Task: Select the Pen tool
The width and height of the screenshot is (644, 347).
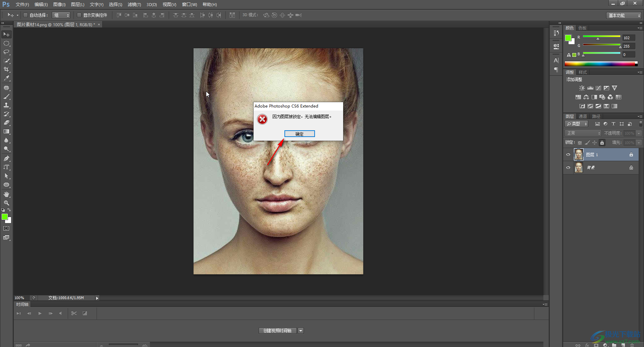Action: (6, 158)
